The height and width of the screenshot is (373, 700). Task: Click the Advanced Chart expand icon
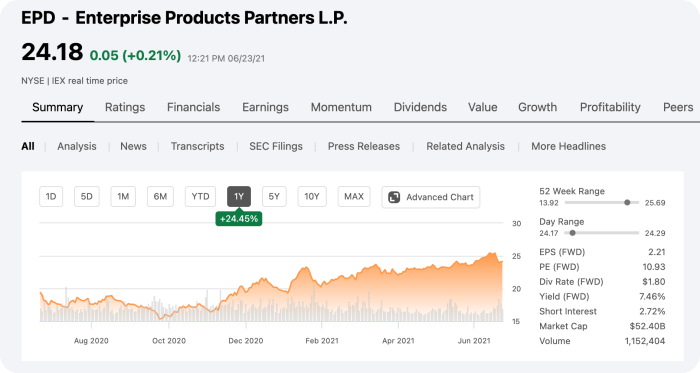(x=394, y=197)
